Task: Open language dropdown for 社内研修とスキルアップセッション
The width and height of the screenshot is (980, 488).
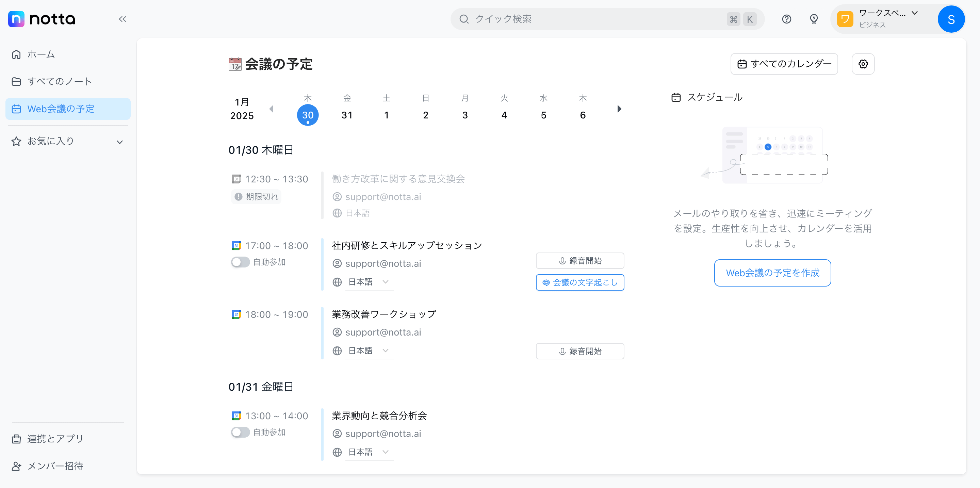Action: point(369,282)
